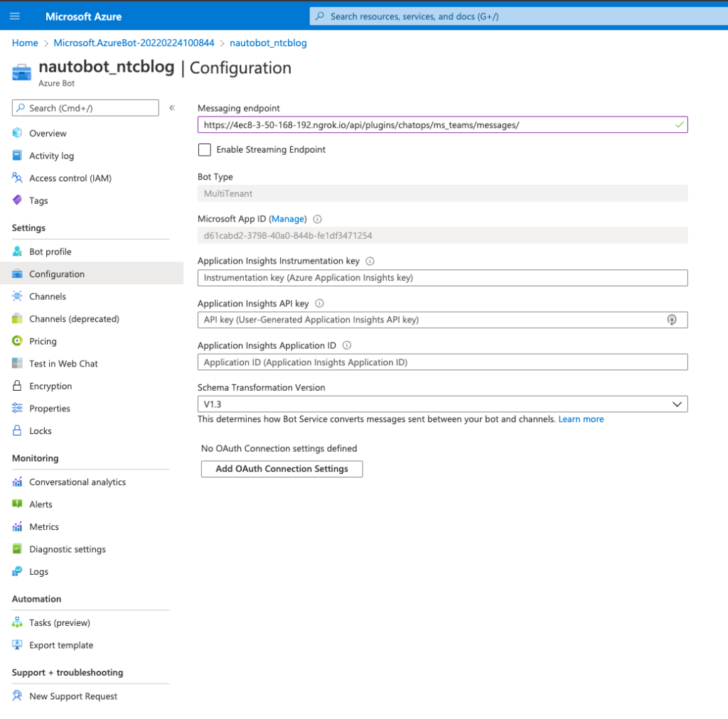Click the Metrics bar chart icon
Image resolution: width=728 pixels, height=719 pixels.
click(x=17, y=526)
